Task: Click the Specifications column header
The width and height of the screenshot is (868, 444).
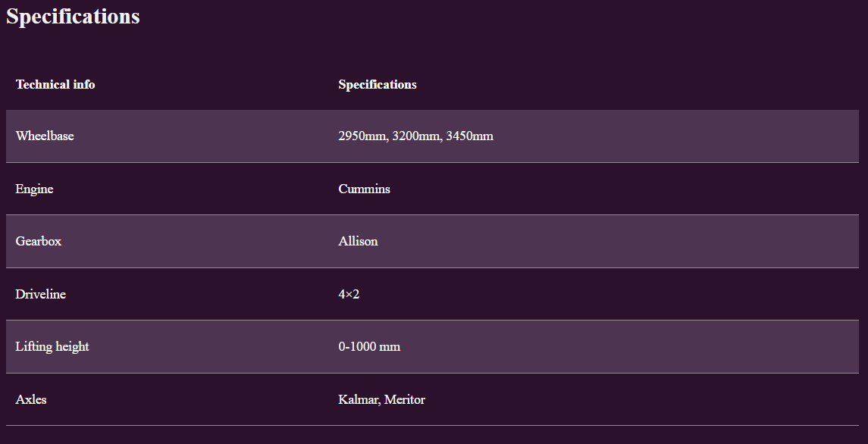Action: tap(377, 84)
